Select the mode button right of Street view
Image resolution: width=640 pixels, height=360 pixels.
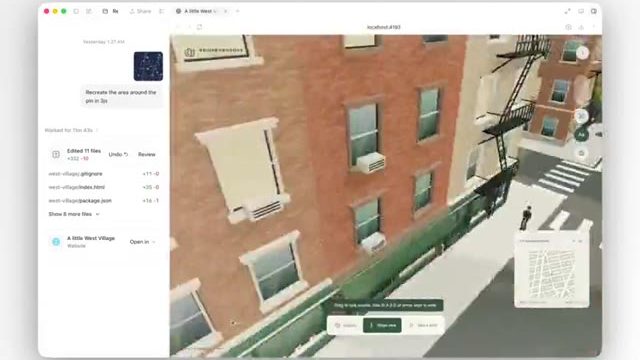(423, 325)
